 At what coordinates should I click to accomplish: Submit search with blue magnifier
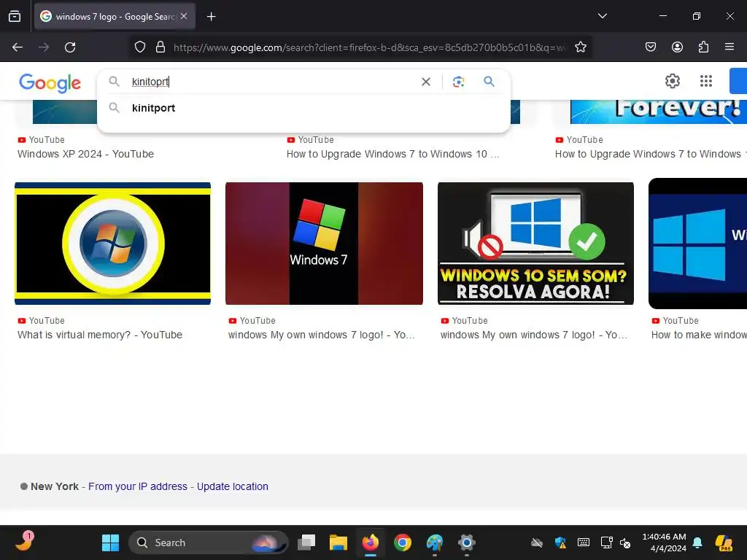[489, 82]
